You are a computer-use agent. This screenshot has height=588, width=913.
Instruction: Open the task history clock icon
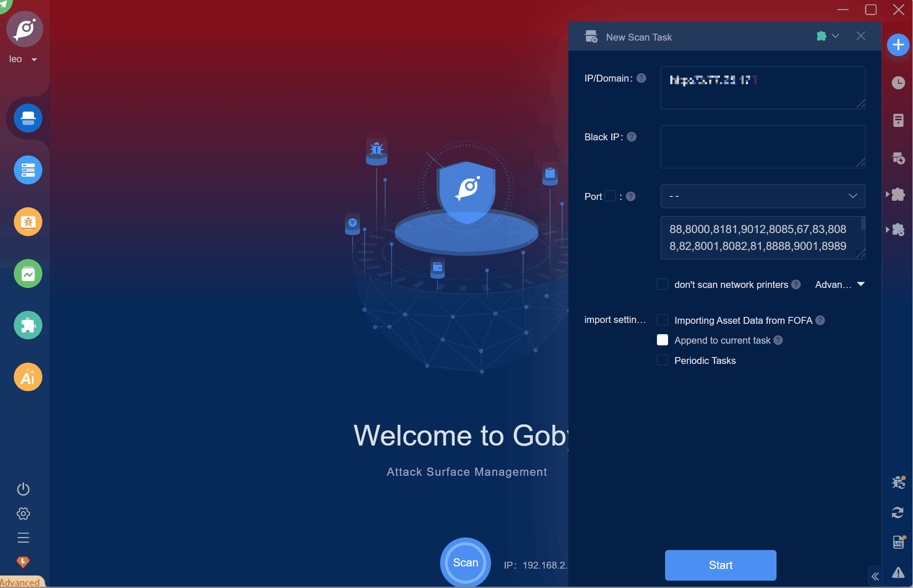click(898, 83)
